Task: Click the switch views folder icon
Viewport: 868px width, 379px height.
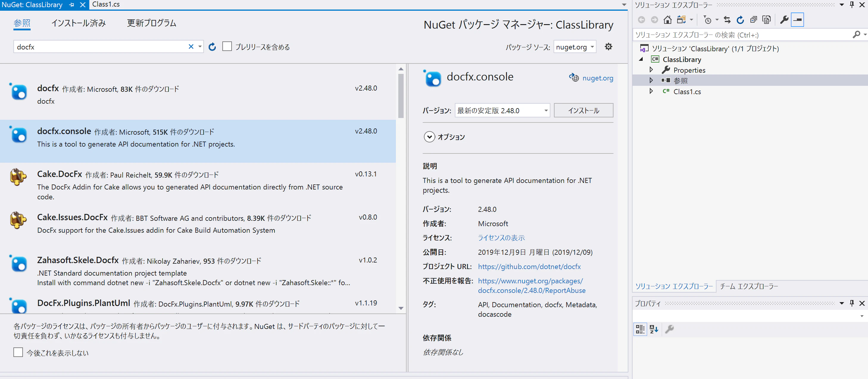Action: 681,20
